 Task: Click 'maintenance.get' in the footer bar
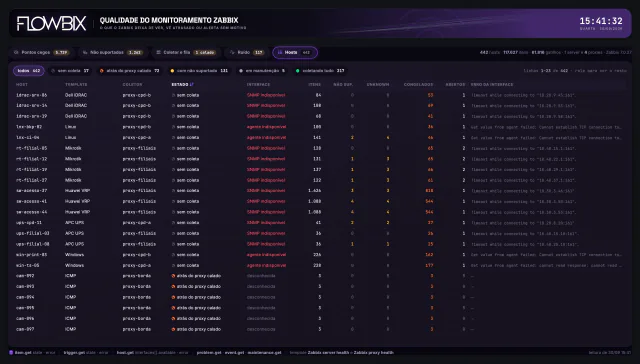[x=264, y=353]
